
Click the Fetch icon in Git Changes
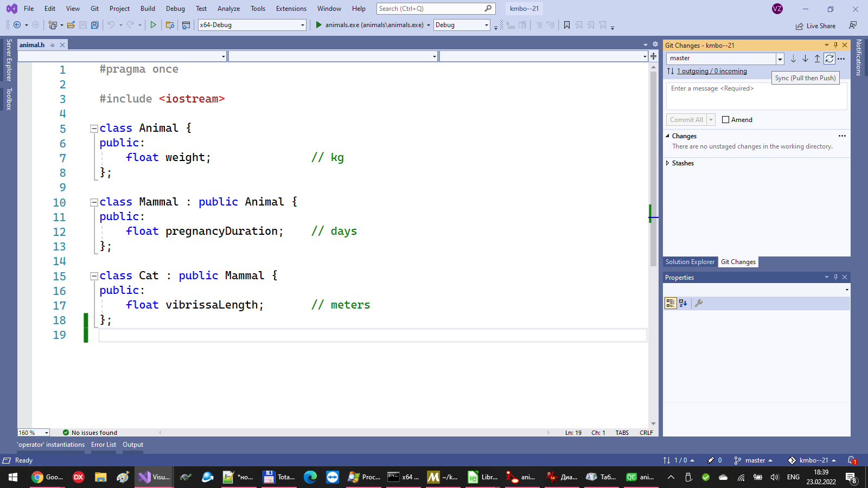[793, 59]
